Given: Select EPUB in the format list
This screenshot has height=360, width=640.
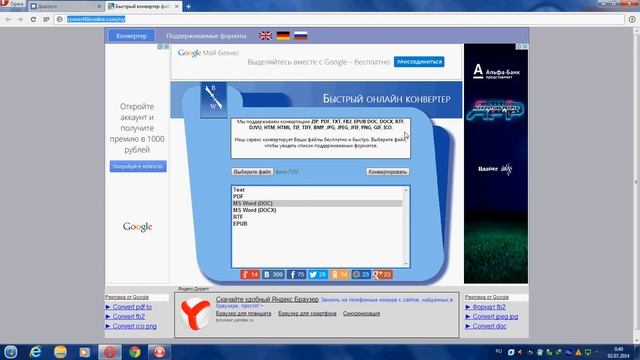Looking at the screenshot, I should [317, 224].
